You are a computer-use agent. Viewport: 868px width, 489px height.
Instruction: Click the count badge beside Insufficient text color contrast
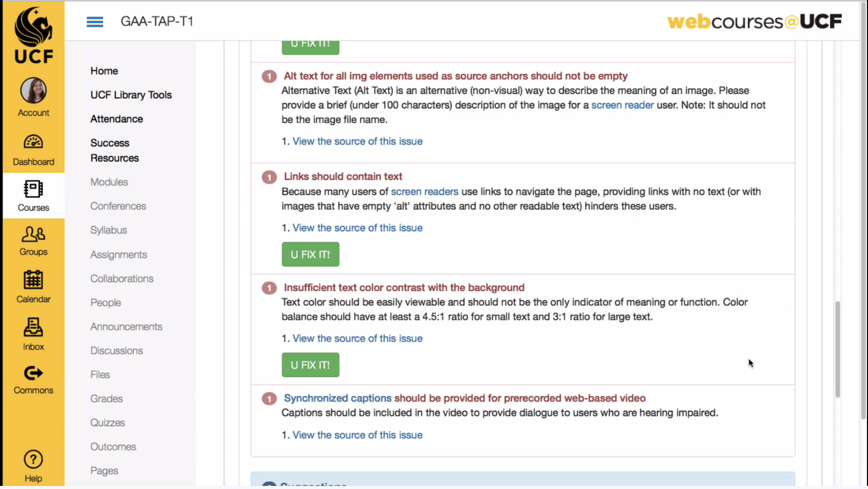click(x=269, y=288)
